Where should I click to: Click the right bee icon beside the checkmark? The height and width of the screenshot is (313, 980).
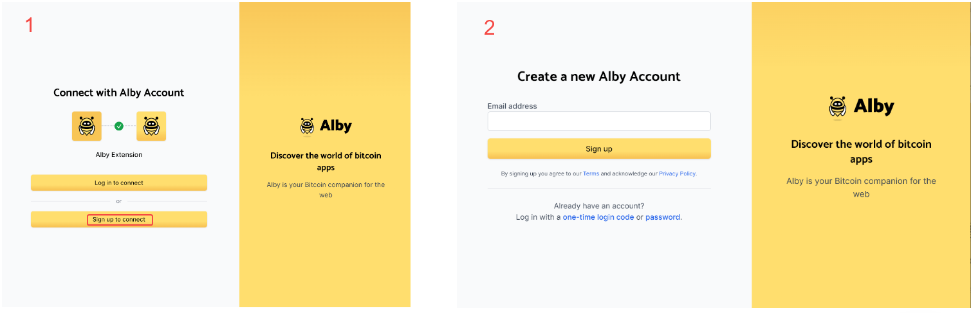point(151,126)
